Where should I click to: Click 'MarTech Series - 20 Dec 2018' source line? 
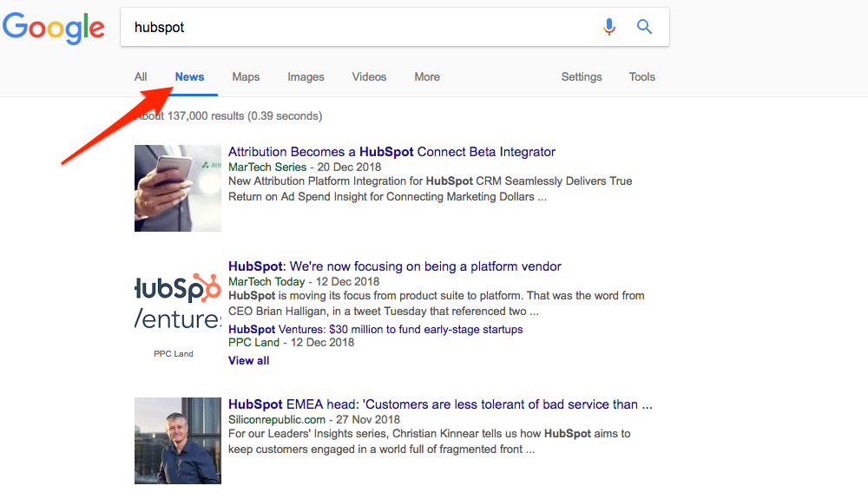tap(305, 167)
